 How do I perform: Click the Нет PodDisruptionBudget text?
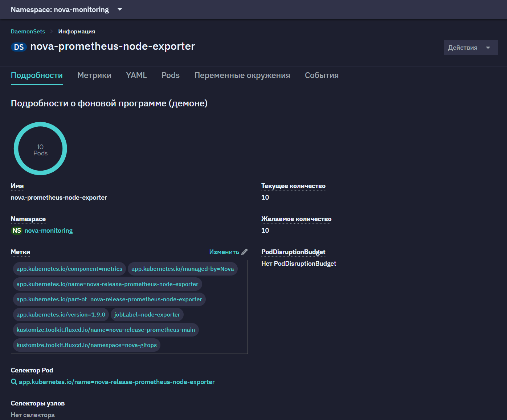[x=299, y=264]
